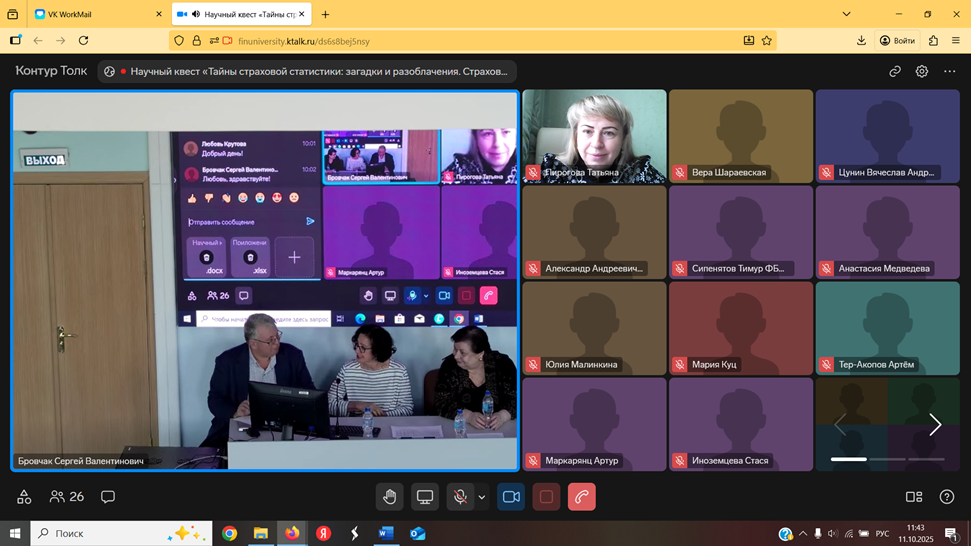Image resolution: width=971 pixels, height=546 pixels.
Task: Copy the meeting invite link
Action: (x=895, y=72)
